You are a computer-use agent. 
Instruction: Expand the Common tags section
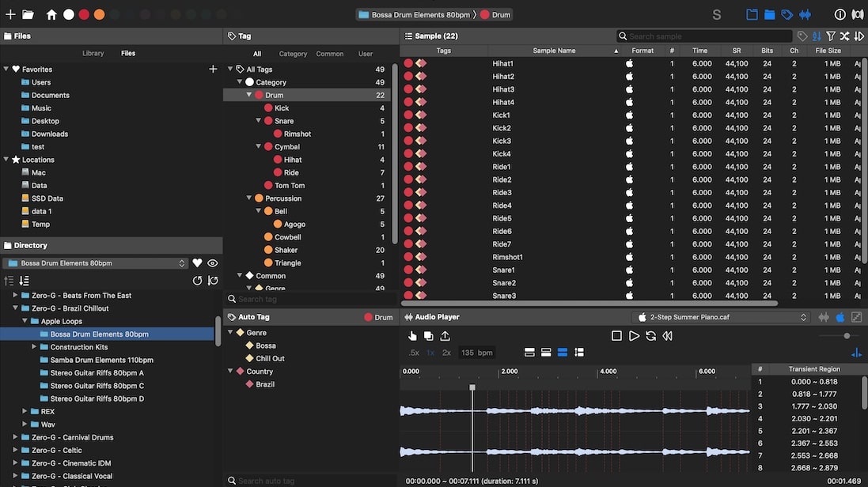coord(239,275)
